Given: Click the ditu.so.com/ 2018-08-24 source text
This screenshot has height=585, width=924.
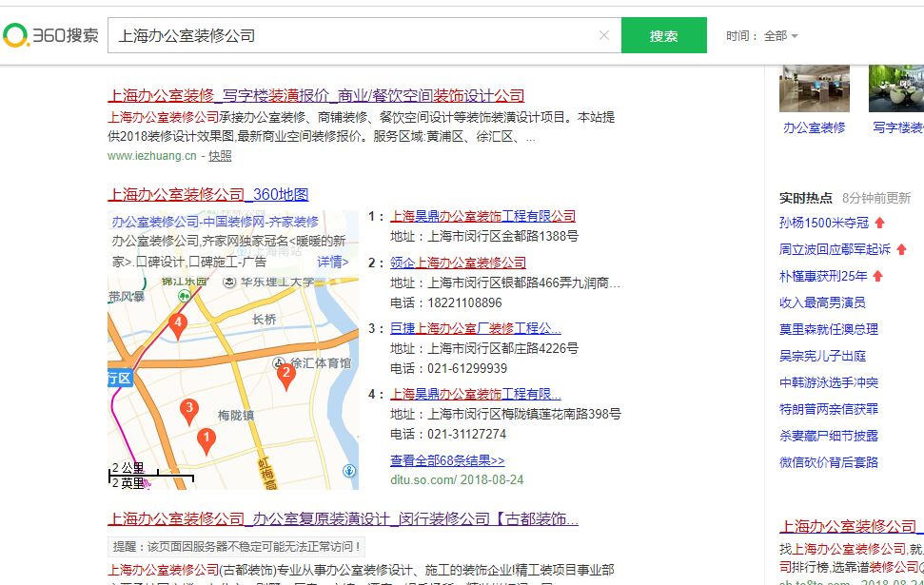Looking at the screenshot, I should click(x=457, y=479).
